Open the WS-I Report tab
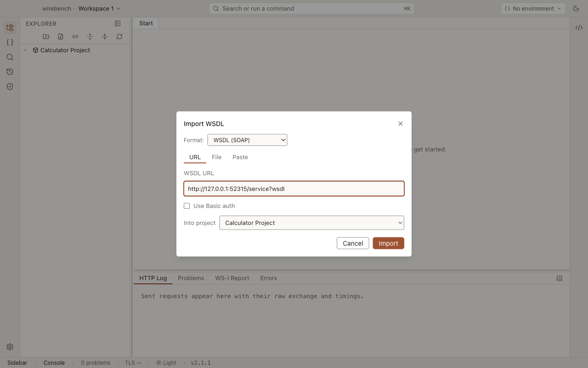Image resolution: width=588 pixels, height=368 pixels. click(232, 278)
